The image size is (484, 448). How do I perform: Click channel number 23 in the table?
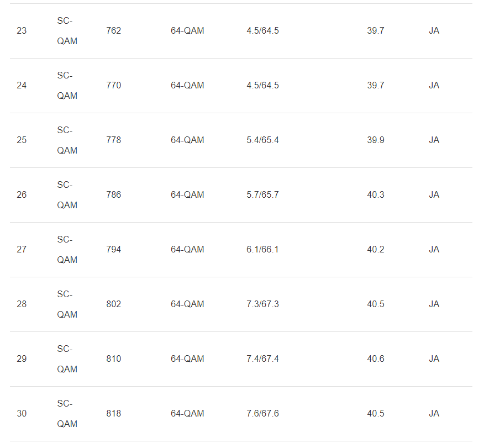coord(22,31)
